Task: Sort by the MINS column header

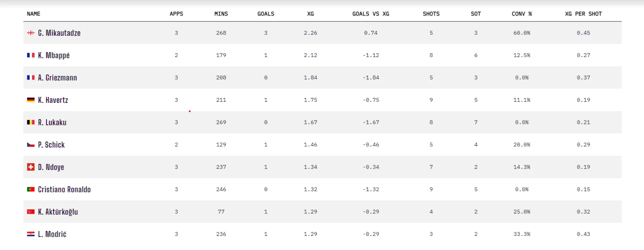Action: tap(221, 14)
